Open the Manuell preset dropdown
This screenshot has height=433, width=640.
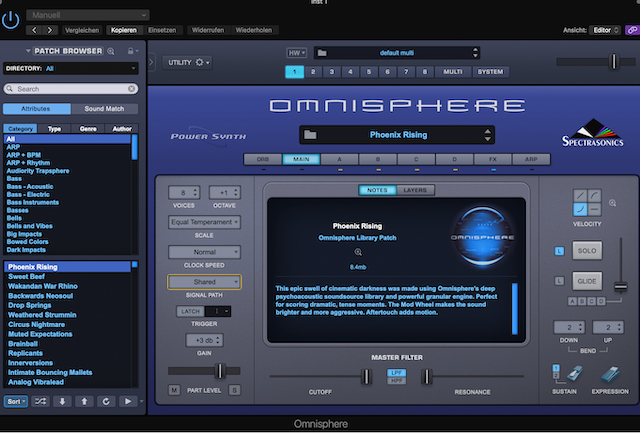pyautogui.click(x=88, y=15)
